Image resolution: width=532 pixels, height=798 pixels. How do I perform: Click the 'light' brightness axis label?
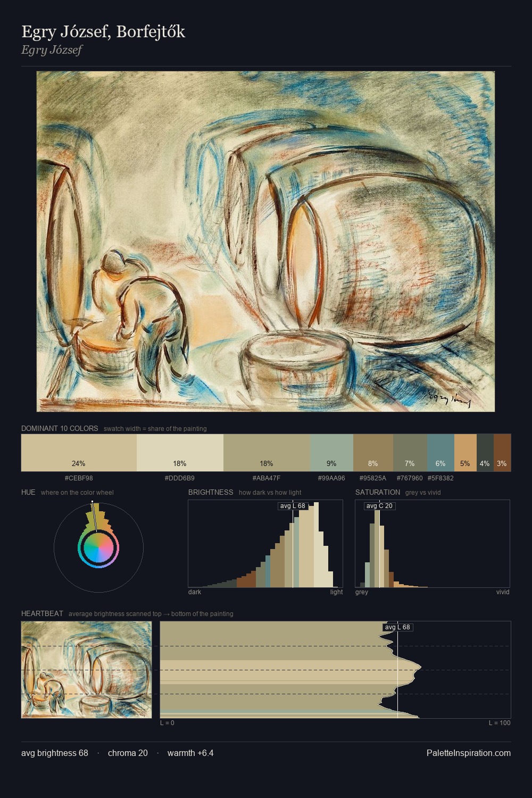(337, 592)
